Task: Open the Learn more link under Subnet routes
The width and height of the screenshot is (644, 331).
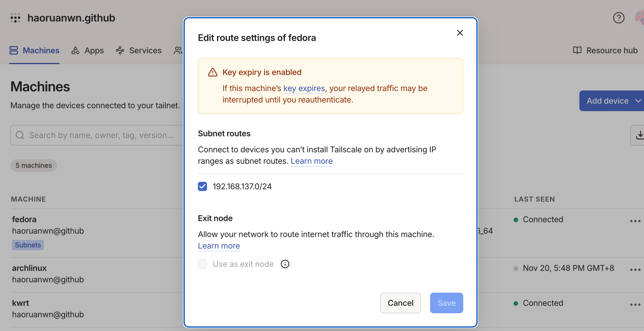Action: (311, 161)
